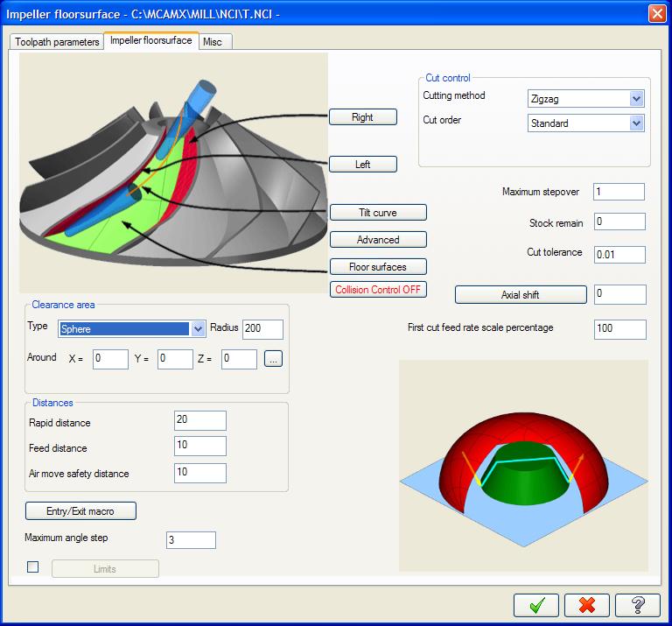Toggle the Collision Control OFF button
Viewport: 672px width, 626px height.
[x=378, y=290]
